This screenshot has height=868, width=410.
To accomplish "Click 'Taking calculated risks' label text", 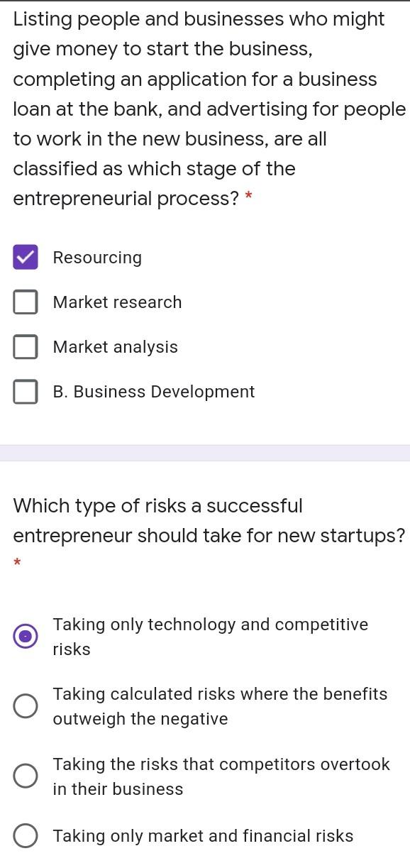I will tap(218, 705).
